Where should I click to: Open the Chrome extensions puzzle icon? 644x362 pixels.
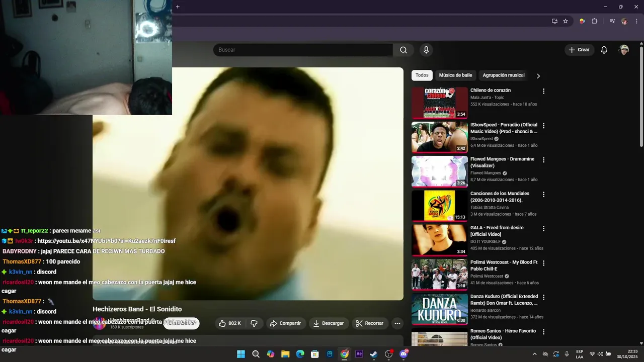[x=595, y=21]
